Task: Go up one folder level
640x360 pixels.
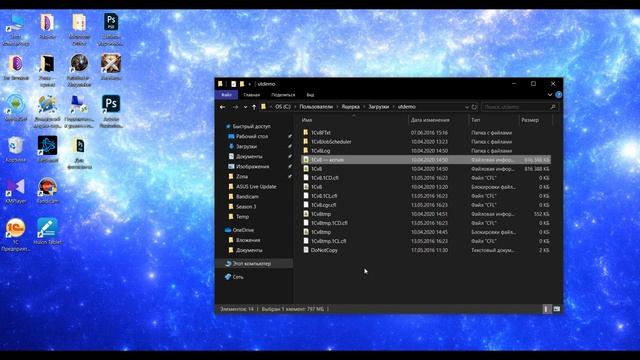Action: pos(254,107)
